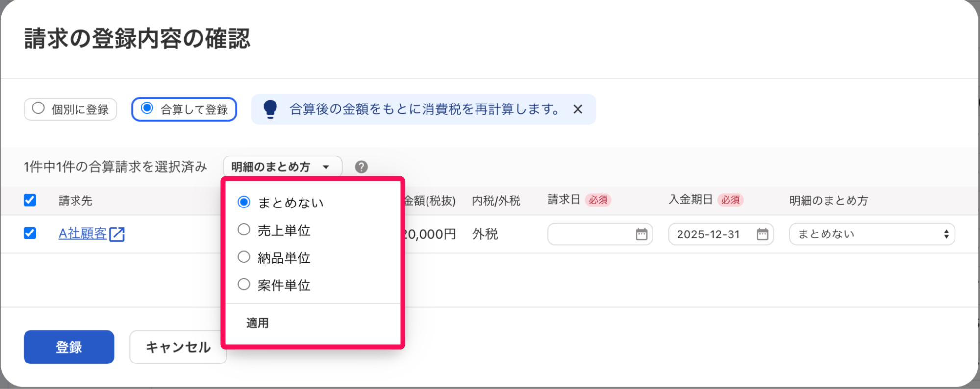Choose the 売上単位 radio option

[x=274, y=230]
